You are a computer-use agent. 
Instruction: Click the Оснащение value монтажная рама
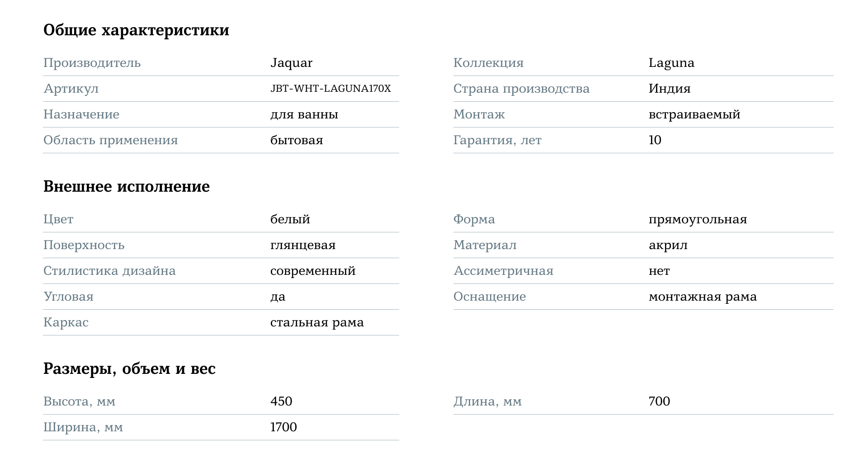703,297
